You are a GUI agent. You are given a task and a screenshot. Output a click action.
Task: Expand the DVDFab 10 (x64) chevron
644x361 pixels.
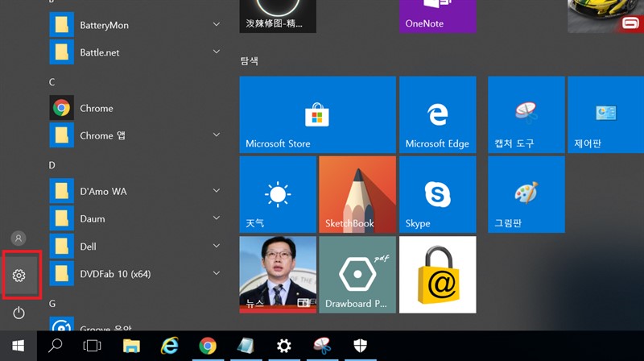(217, 273)
